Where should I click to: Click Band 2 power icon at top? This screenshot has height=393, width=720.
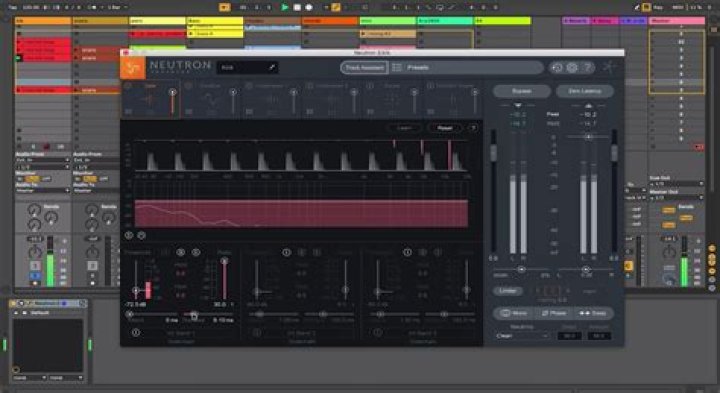click(287, 252)
